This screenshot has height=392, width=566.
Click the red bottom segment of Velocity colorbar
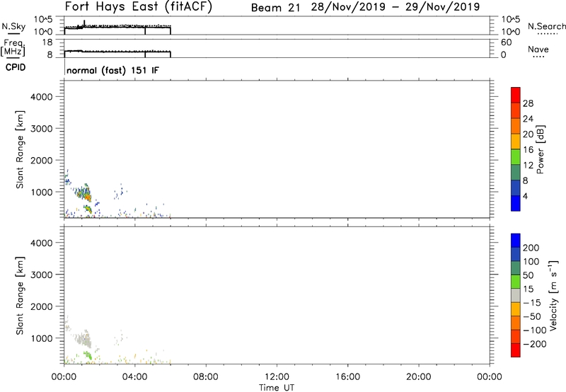[516, 350]
